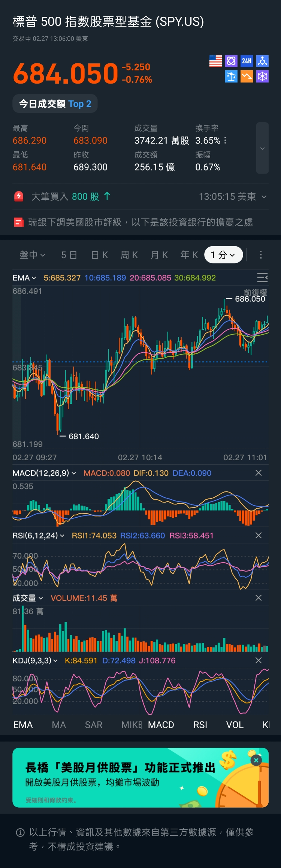Switch to the 日K chart tab
281x868 pixels.
(x=100, y=255)
